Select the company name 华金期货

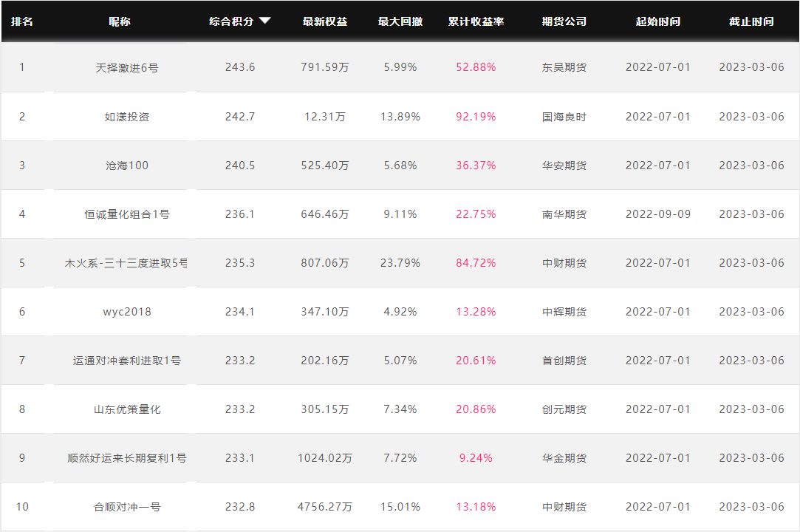point(564,458)
